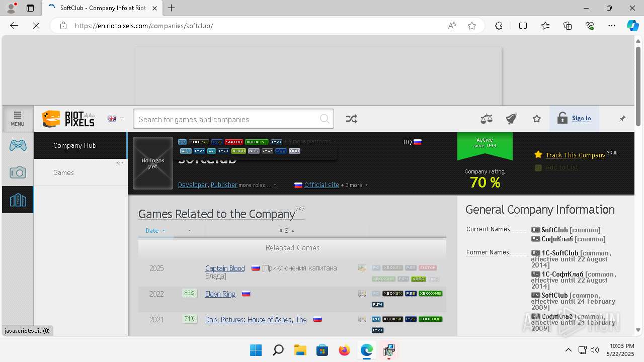The height and width of the screenshot is (362, 644).
Task: Click the 83% rating badge
Action: pos(189,293)
